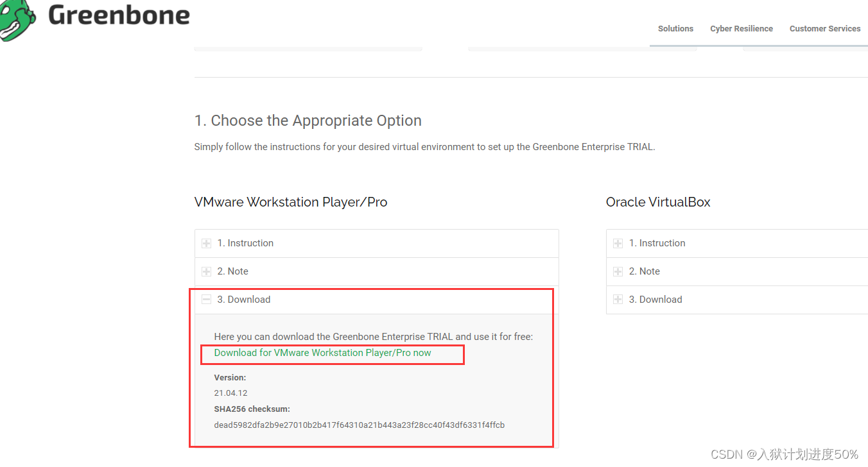Viewport: 868px width, 467px height.
Task: Expand VirtualBox 3. Download plus icon
Action: 618,300
